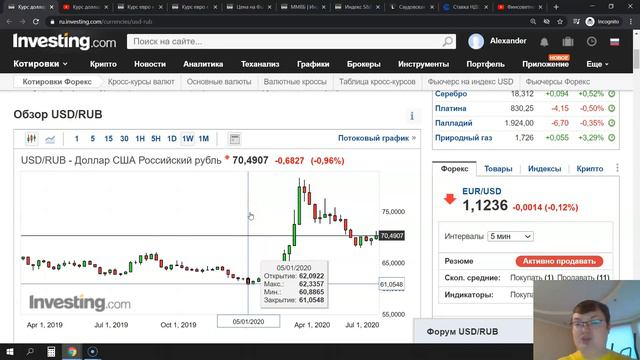Click Alexander user avatar
Viewport: 640px width, 360px height.
476,41
